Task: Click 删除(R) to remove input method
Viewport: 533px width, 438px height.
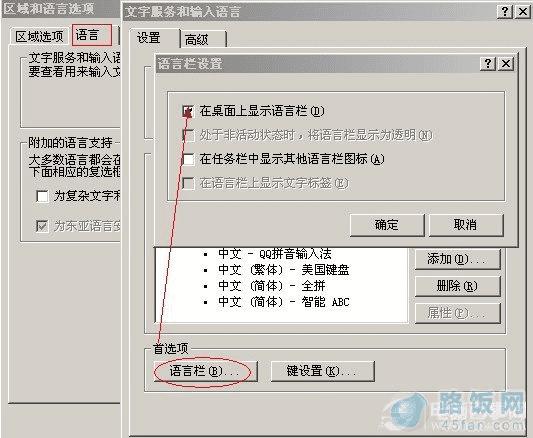Action: point(457,286)
